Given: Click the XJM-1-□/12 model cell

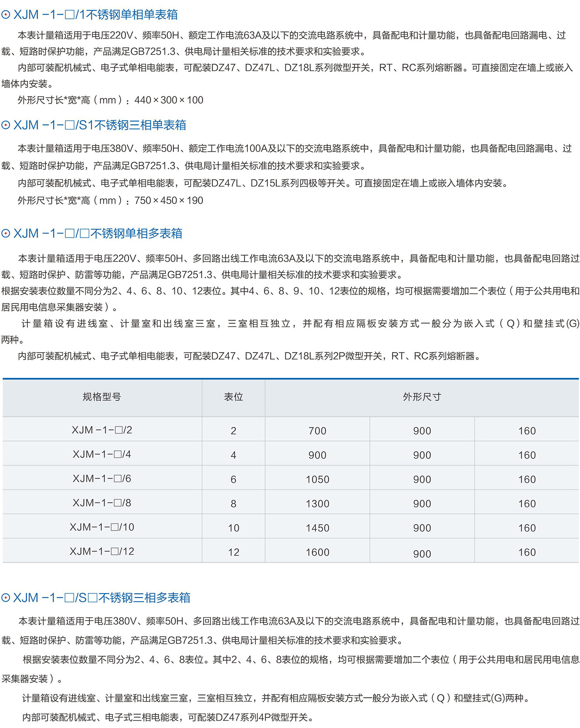Looking at the screenshot, I should coord(102,551).
